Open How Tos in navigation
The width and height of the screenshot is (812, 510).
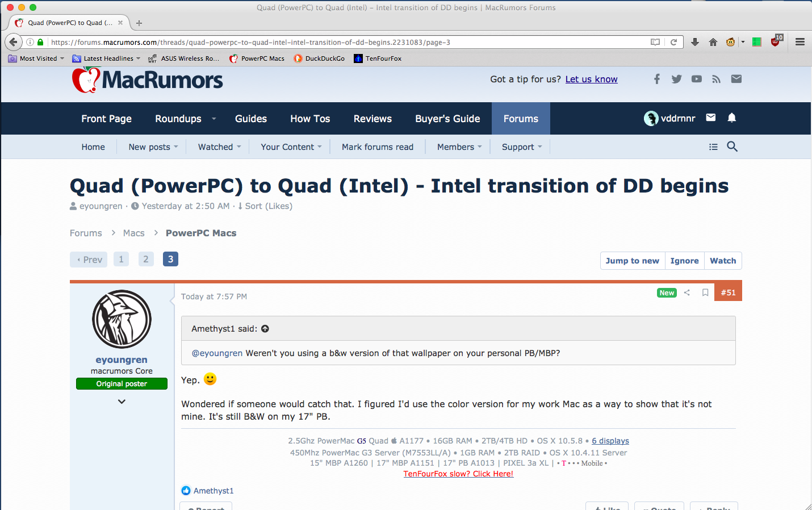pos(310,119)
